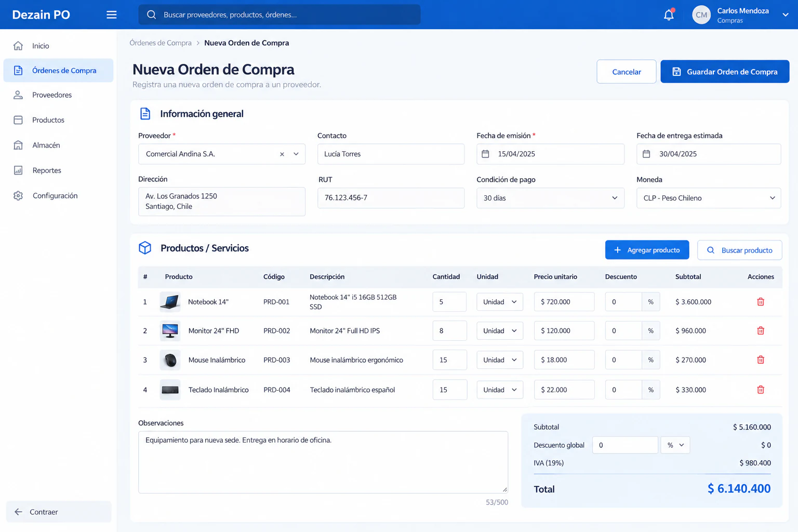Click the search magnifier icon in top bar

point(151,15)
